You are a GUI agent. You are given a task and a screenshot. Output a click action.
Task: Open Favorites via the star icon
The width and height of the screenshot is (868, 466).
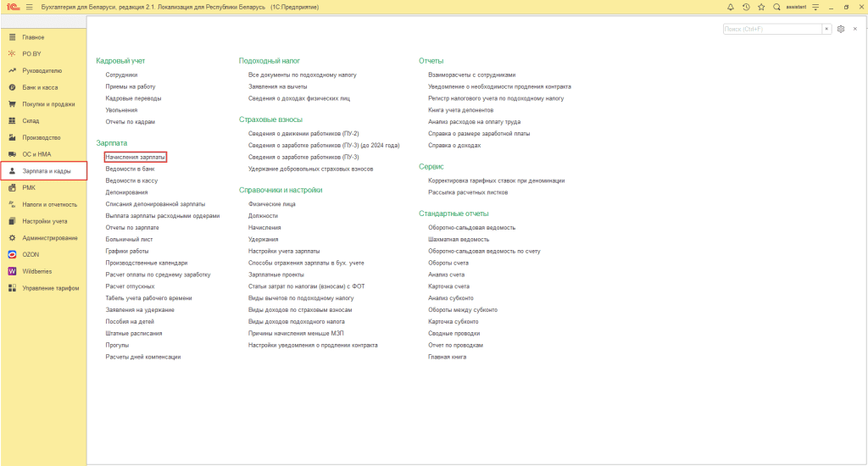pyautogui.click(x=761, y=7)
